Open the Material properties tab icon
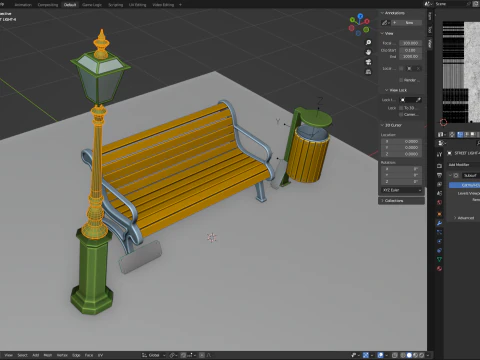The image size is (480, 360). tap(439, 269)
